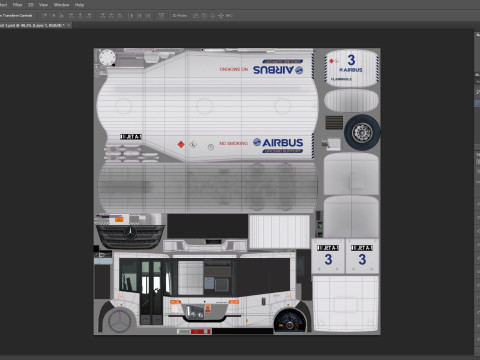
Task: Open the Filter menu
Action: click(x=17, y=5)
